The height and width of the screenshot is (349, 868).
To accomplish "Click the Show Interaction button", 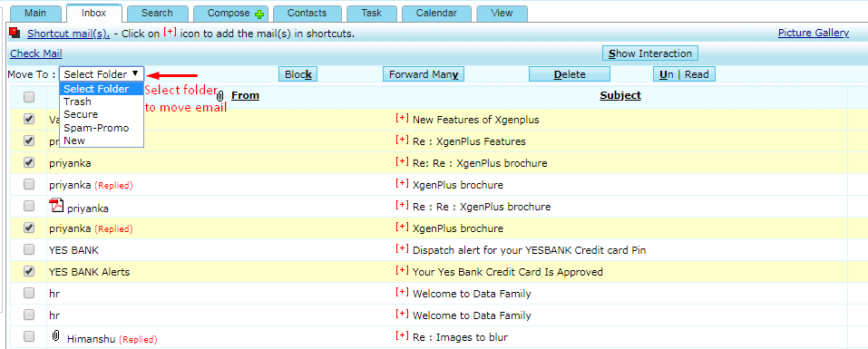I will click(x=650, y=53).
